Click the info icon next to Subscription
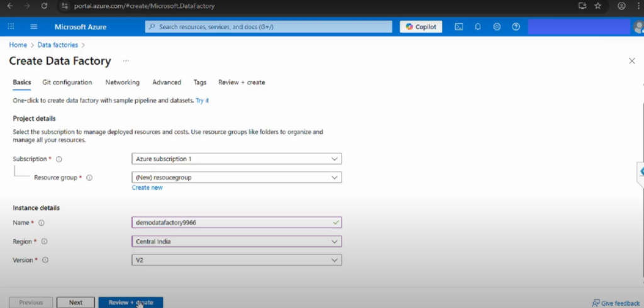This screenshot has height=308, width=644. point(58,159)
